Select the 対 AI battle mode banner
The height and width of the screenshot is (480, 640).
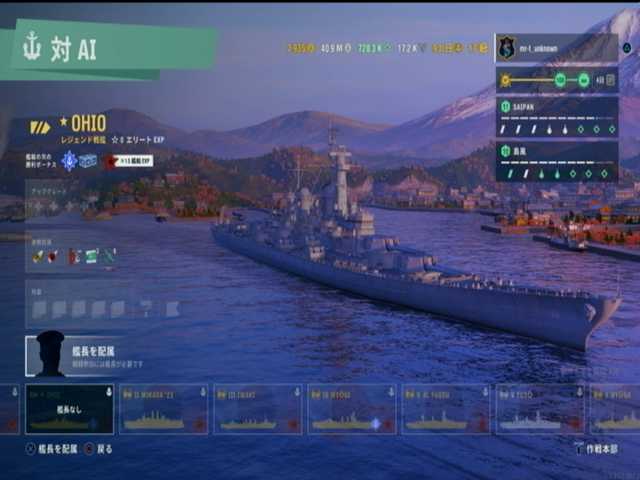tap(110, 49)
